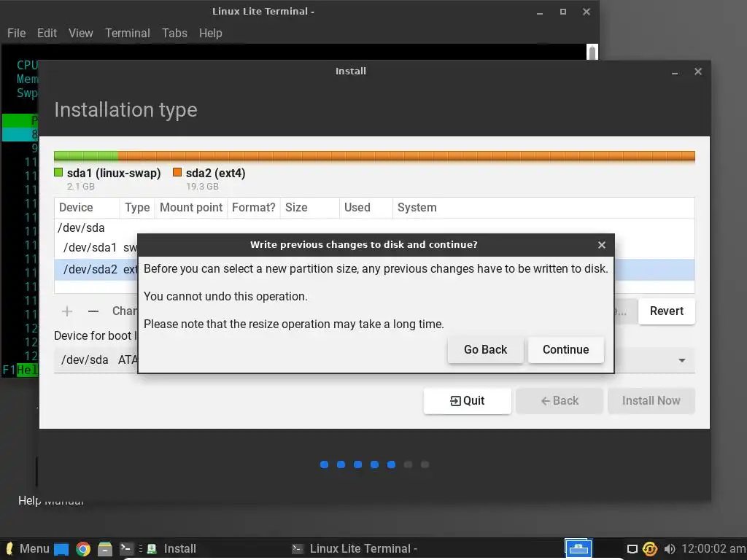Select the /dev/sda1 partition row
The image size is (747, 560).
point(374,248)
